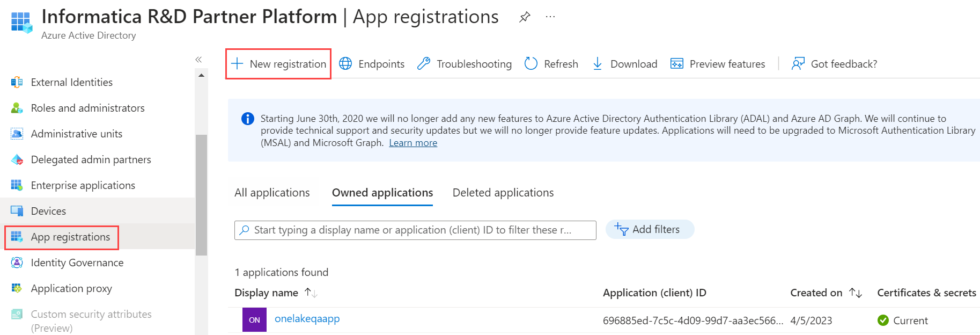Click the Identity Governance icon

pos(17,263)
